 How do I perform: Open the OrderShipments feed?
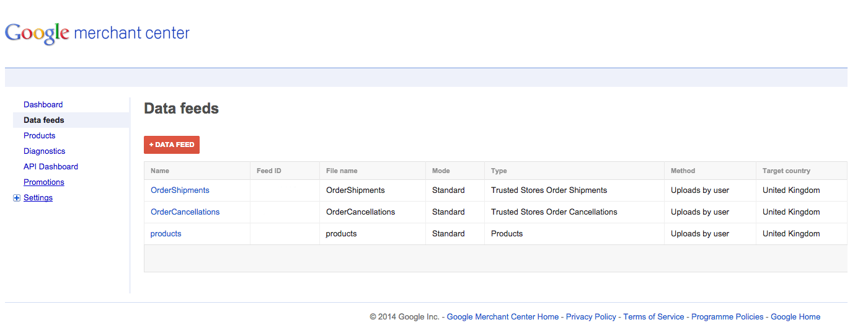[x=180, y=190]
